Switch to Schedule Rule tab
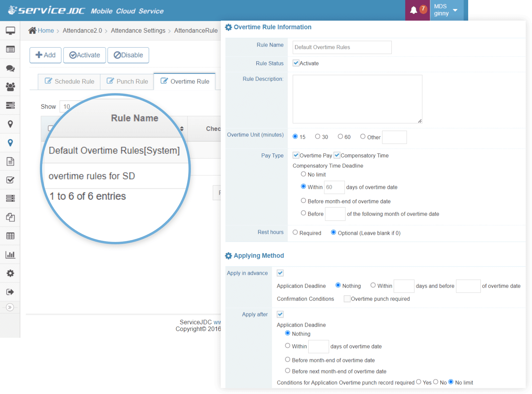Screen dimensions: 532x394 (69, 82)
